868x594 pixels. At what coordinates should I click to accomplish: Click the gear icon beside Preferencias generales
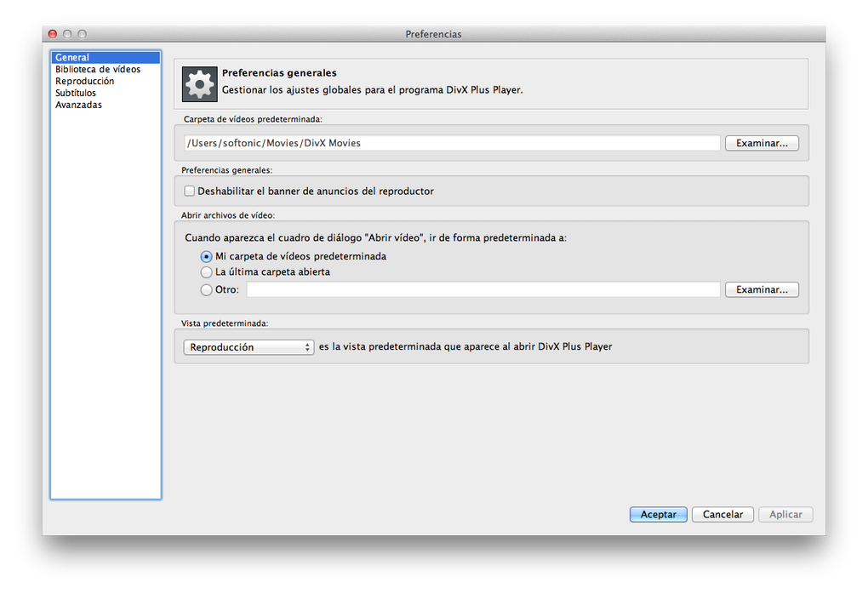199,83
